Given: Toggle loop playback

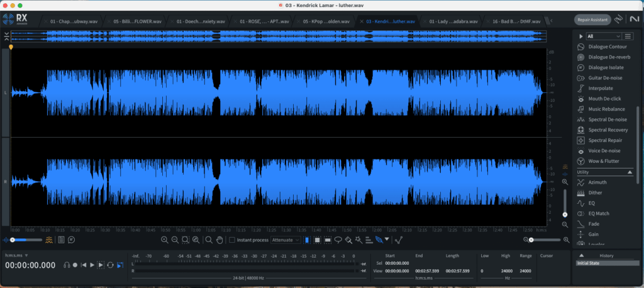Looking at the screenshot, I should [x=110, y=265].
